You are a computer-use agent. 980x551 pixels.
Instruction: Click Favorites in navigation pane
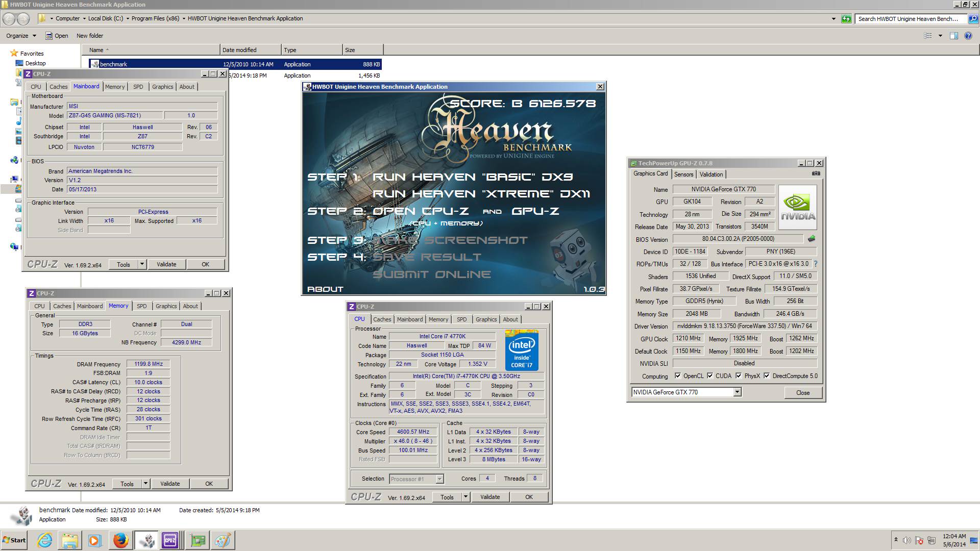[32, 54]
